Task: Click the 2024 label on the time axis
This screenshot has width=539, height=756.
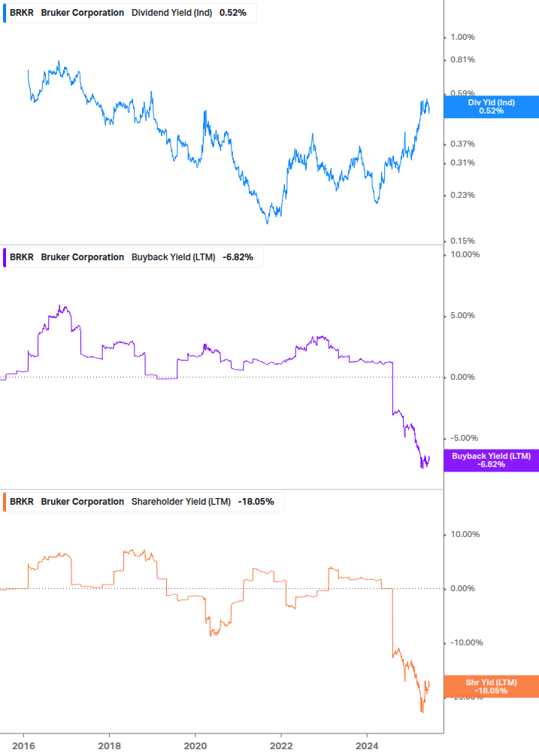Action: [367, 746]
